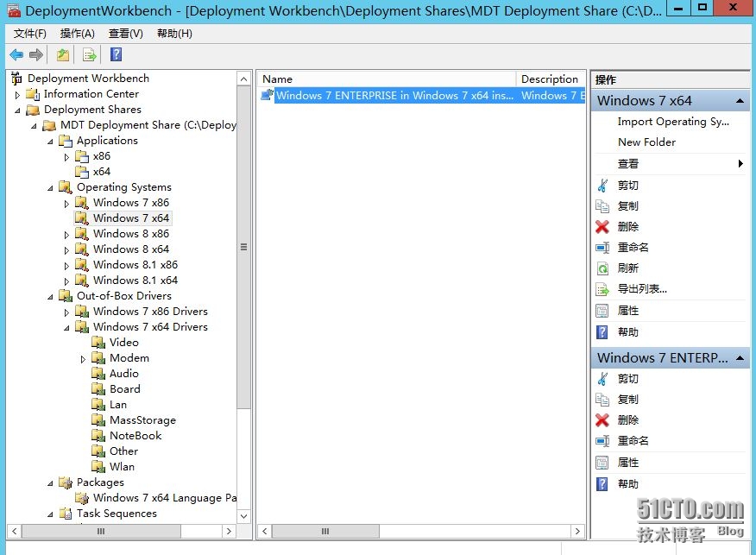Open the 帮助(H) menu
The image size is (756, 555).
(x=174, y=34)
